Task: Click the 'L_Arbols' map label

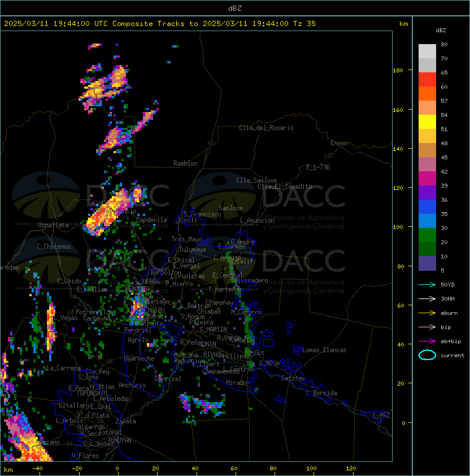Action: (70, 421)
